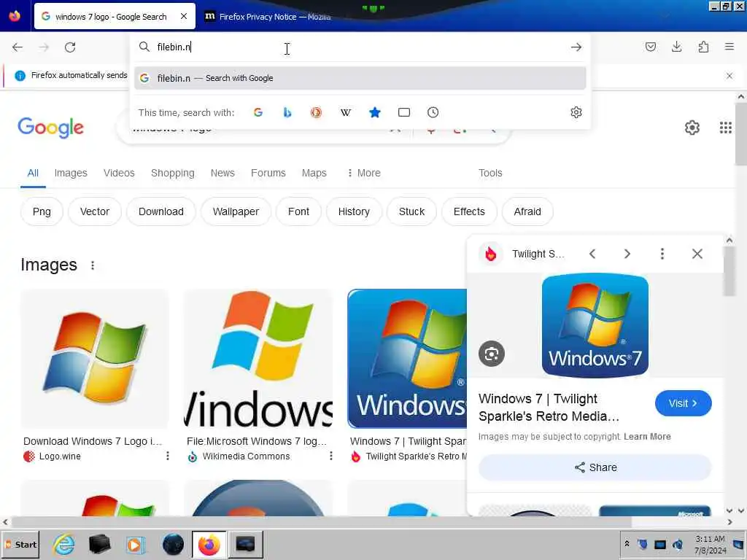Select the Afraid filter chip
The width and height of the screenshot is (747, 560).
(527, 211)
